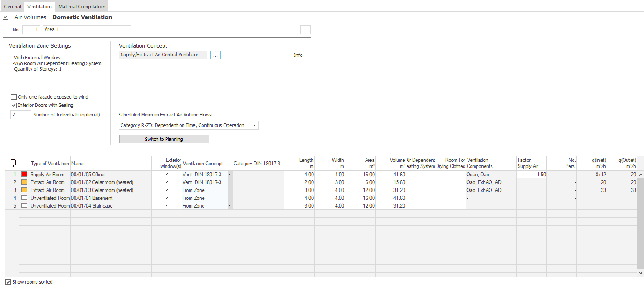Click the q(Inlet) value 8+12
Screen dimensions: 644x291
(x=592, y=175)
